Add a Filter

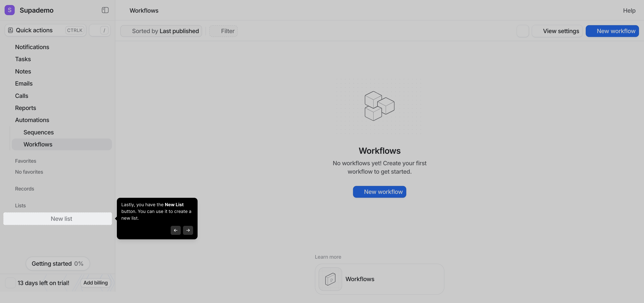pyautogui.click(x=223, y=31)
